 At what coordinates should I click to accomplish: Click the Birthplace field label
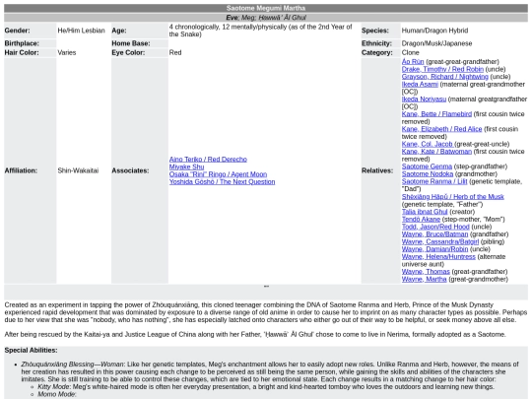[x=22, y=43]
